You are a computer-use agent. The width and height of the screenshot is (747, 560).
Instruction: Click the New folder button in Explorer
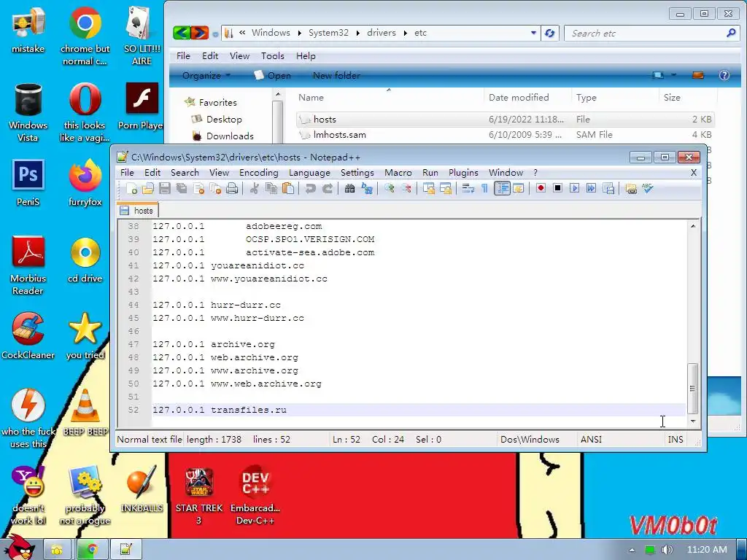tap(336, 76)
